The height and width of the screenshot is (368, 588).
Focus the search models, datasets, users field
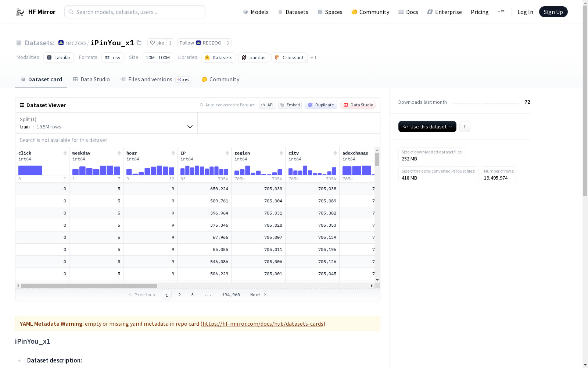(135, 12)
